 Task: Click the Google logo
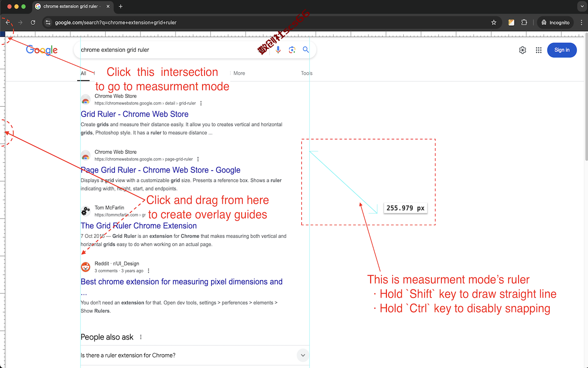pyautogui.click(x=42, y=50)
